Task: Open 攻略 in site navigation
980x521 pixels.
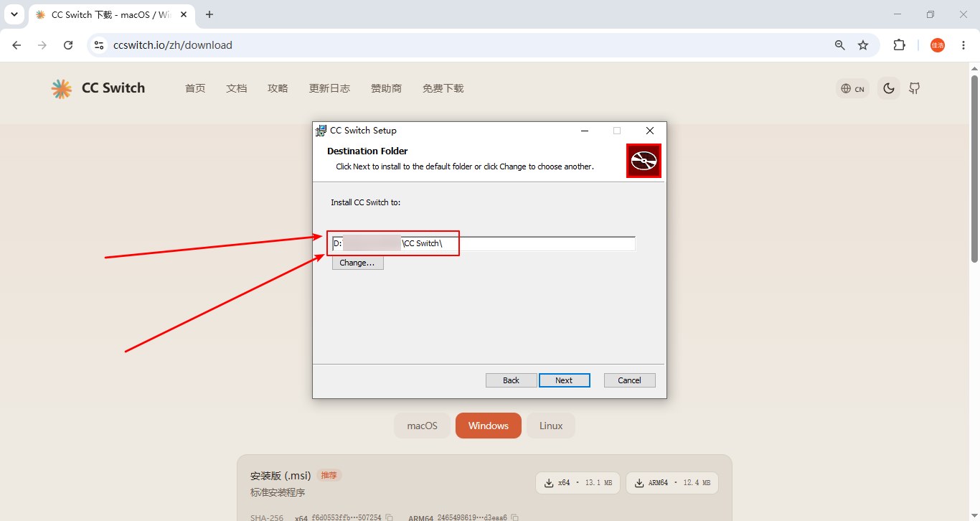Action: click(278, 88)
